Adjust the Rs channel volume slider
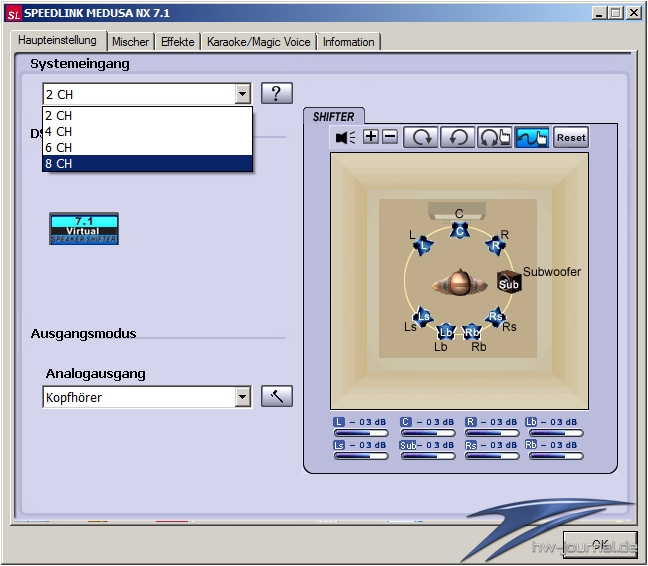 pos(492,456)
